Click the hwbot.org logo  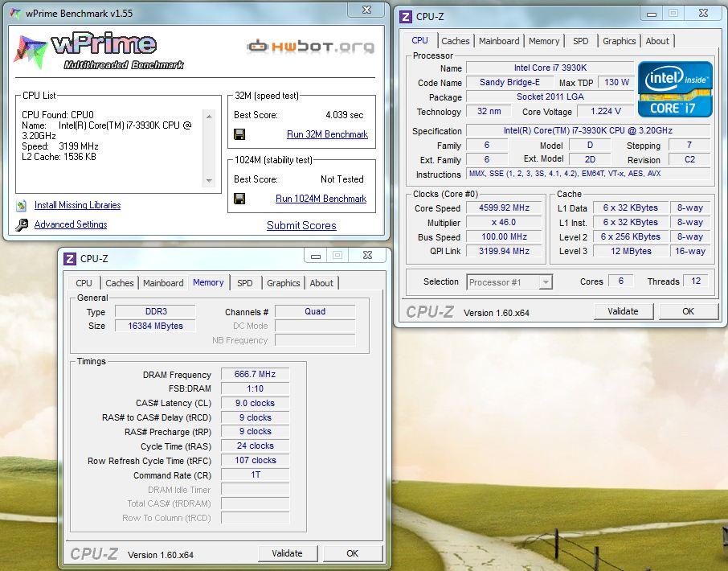click(311, 47)
